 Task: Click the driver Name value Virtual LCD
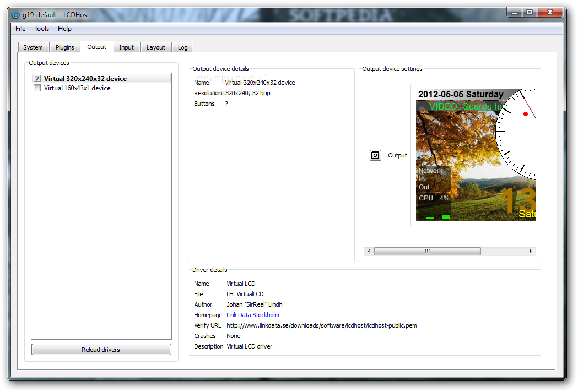(x=241, y=284)
